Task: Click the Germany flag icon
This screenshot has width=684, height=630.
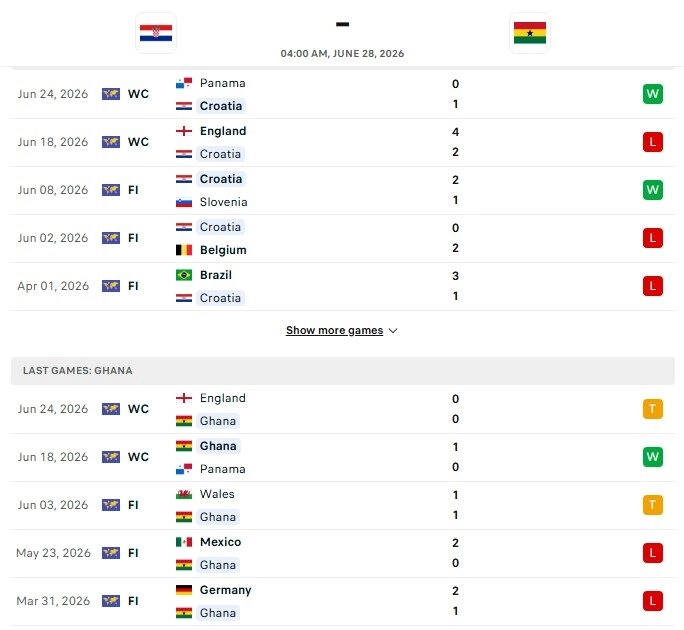Action: coord(184,590)
